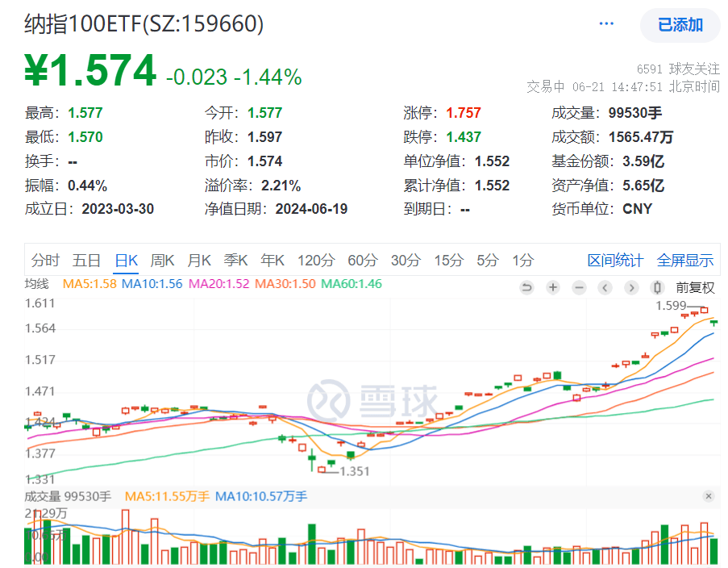The height and width of the screenshot is (568, 728).
Task: Click the MA10:1.56 indicator label
Action: [x=152, y=283]
